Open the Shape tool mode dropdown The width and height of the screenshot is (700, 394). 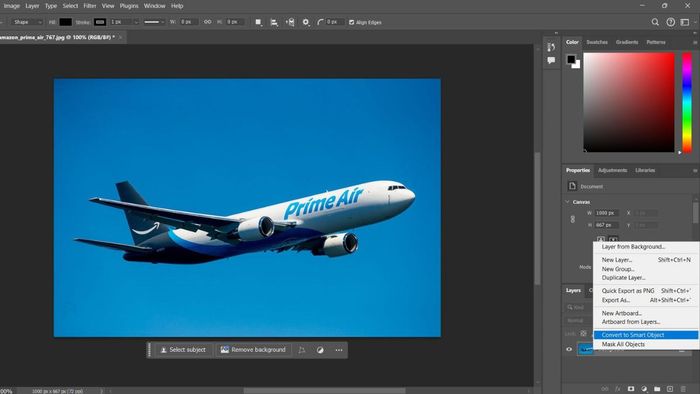[26, 22]
